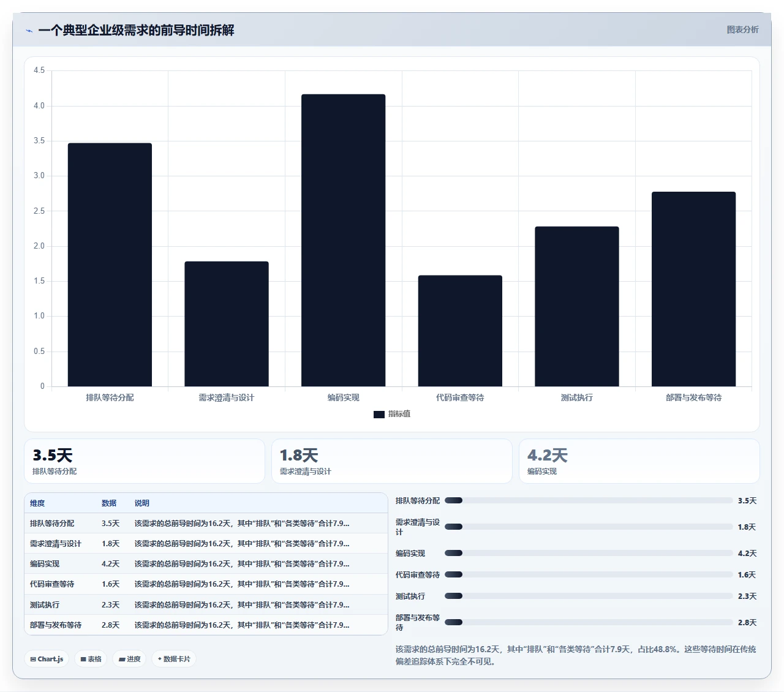Click the 图表分析 label in header
The height and width of the screenshot is (692, 784).
(x=742, y=29)
